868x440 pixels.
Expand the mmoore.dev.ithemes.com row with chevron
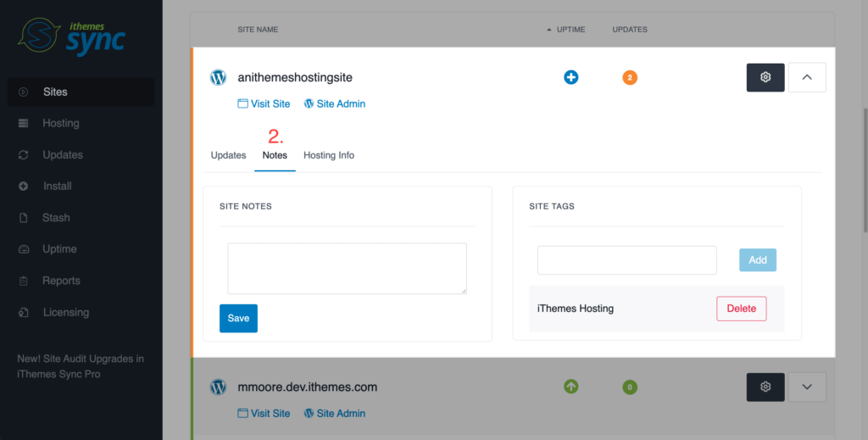click(807, 387)
